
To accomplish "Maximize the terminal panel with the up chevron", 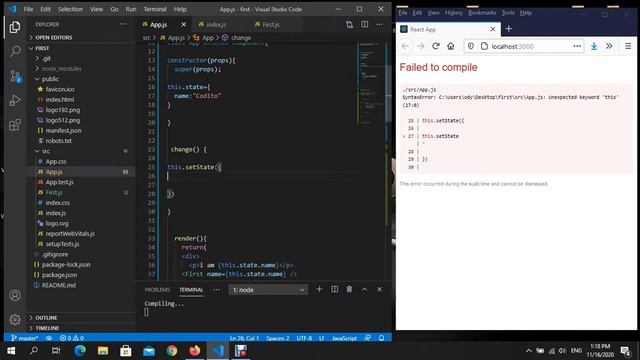I will (x=364, y=289).
